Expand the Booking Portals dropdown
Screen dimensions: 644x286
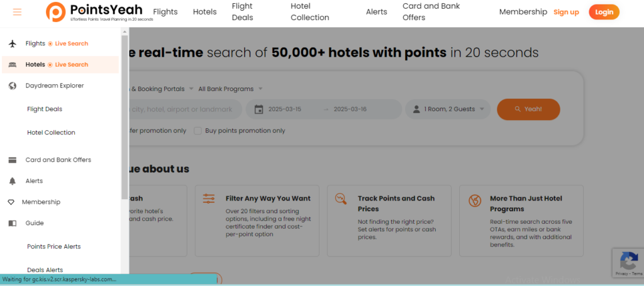162,89
